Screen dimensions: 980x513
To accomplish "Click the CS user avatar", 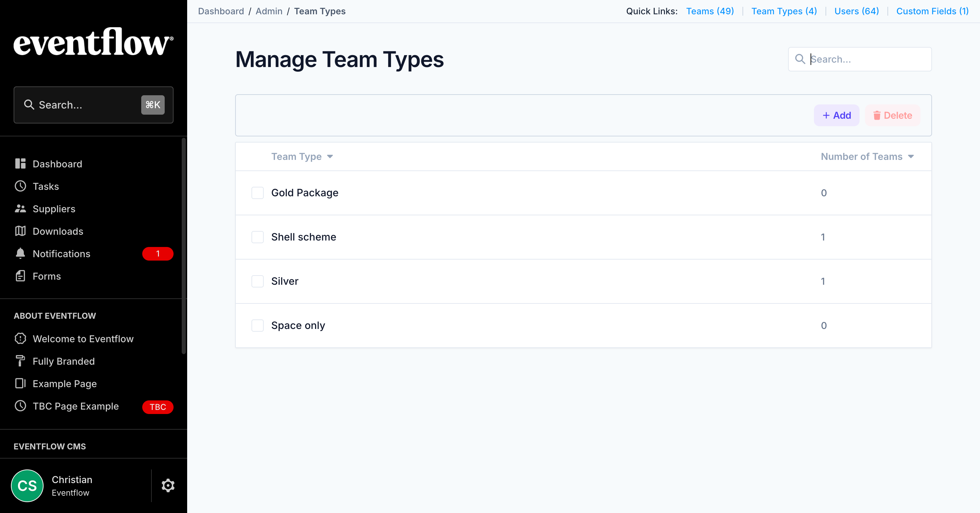I will pyautogui.click(x=27, y=486).
